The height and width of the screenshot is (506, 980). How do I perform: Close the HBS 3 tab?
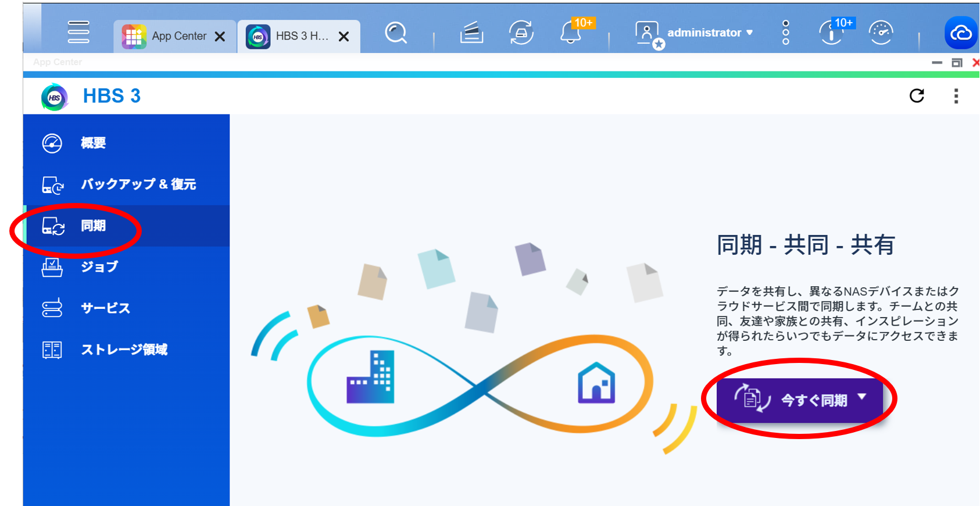click(x=344, y=37)
